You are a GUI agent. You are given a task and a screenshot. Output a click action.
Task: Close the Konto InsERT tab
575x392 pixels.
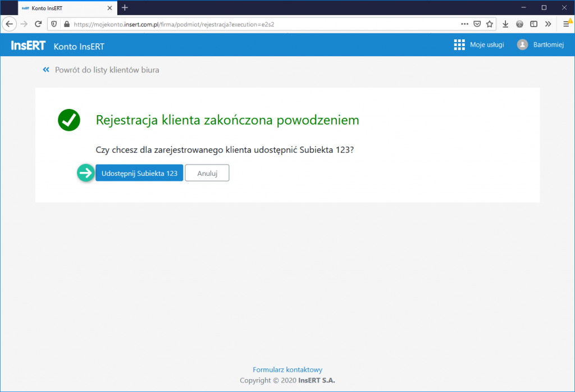[x=109, y=8]
